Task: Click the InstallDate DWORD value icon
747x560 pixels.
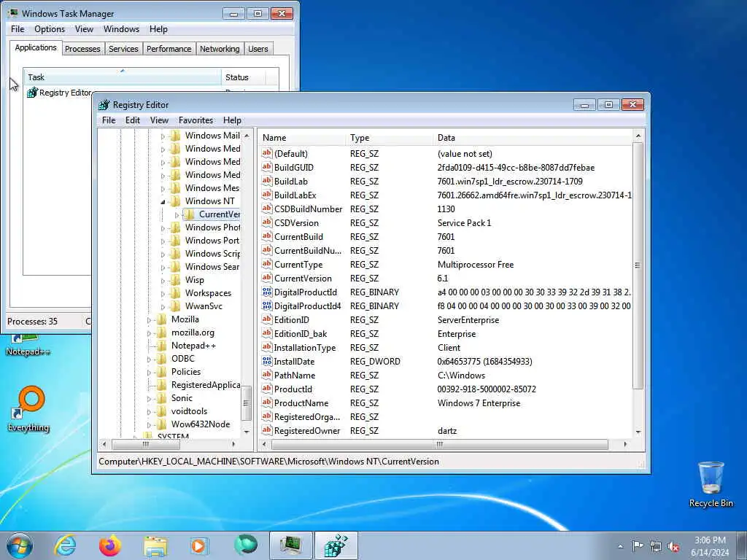Action: tap(267, 362)
